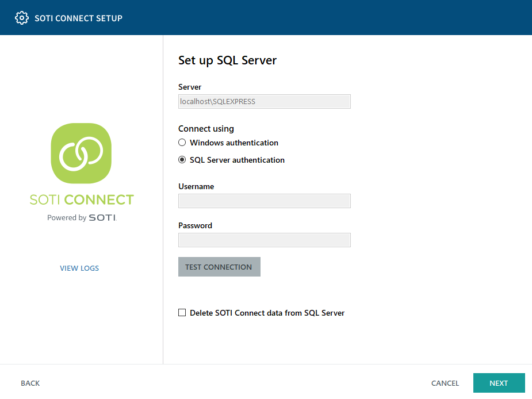Select SQL Server authentication radio button
The image size is (532, 399).
[x=182, y=160]
